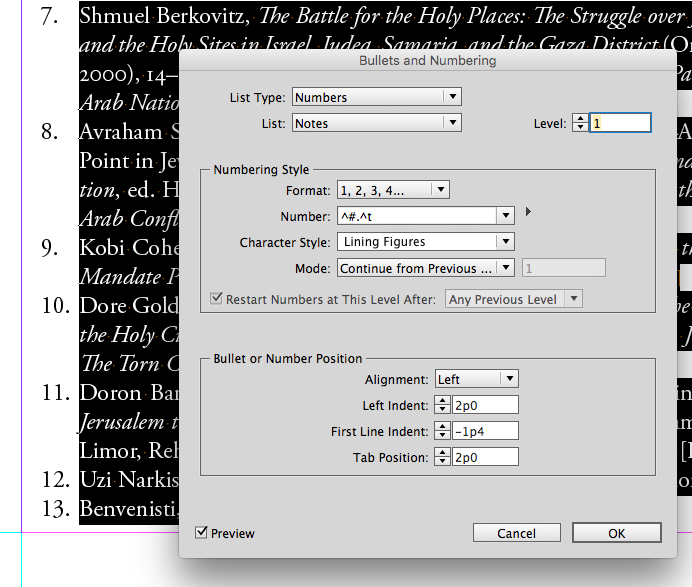The image size is (692, 587).
Task: Click the Bullets and Numbering title bar
Action: click(x=428, y=60)
